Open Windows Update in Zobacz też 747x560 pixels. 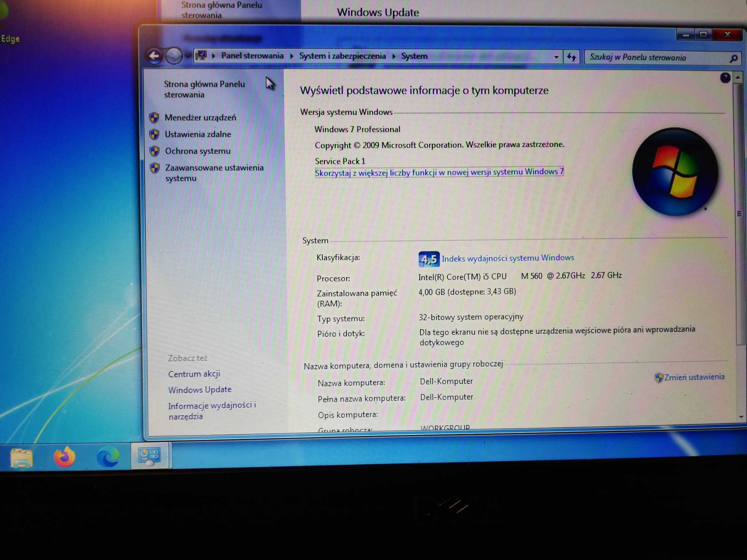point(200,390)
